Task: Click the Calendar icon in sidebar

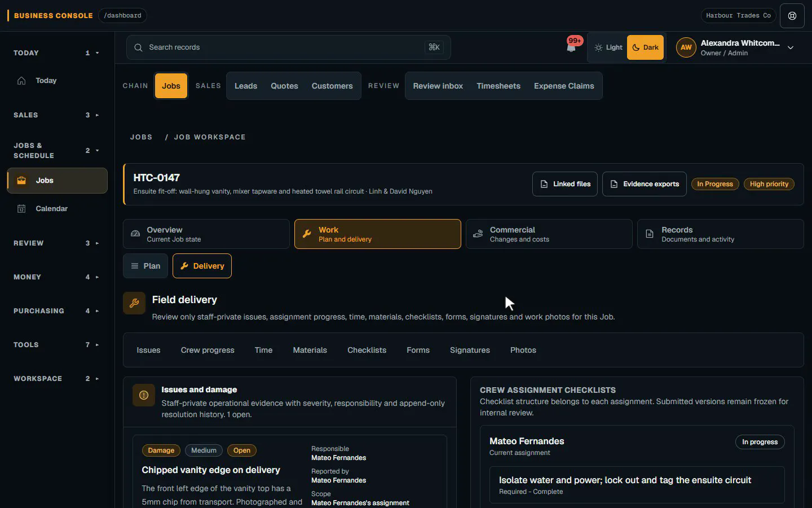Action: coord(21,209)
